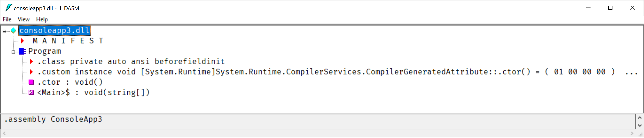Open the File menu

[x=7, y=19]
